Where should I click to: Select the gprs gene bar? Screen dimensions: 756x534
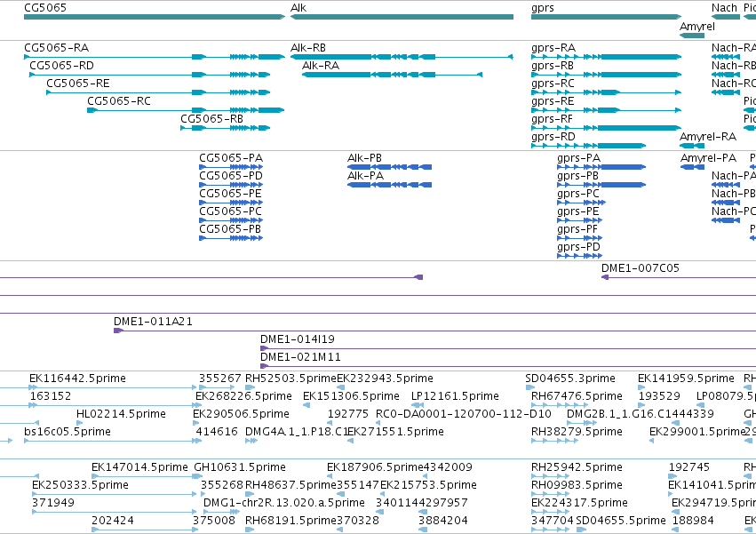tap(606, 17)
